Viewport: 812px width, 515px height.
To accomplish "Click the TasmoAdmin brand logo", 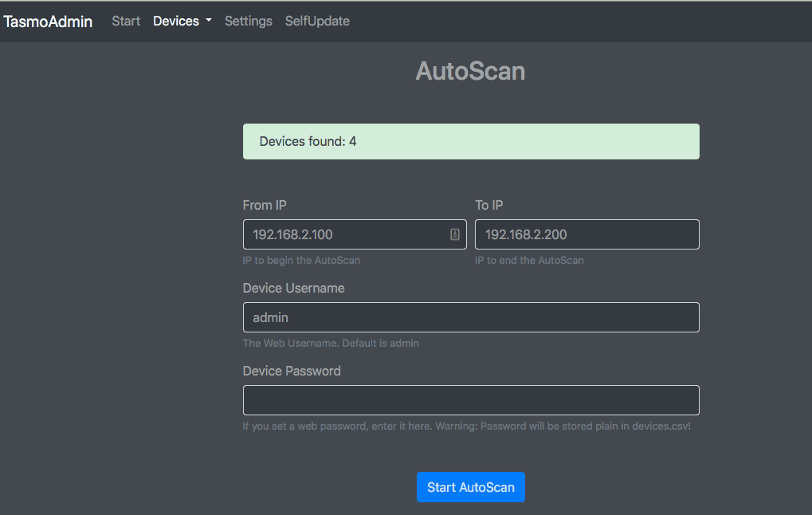I will coord(48,21).
